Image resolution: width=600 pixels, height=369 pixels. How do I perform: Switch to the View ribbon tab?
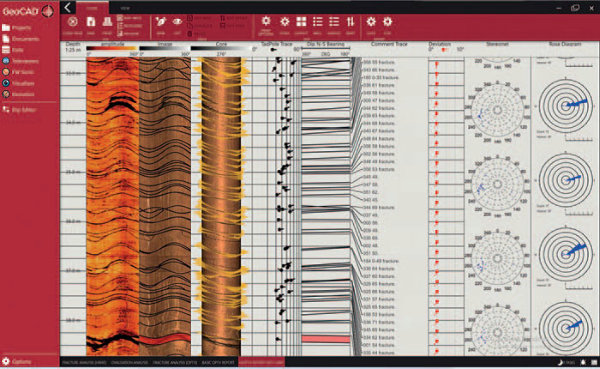125,8
